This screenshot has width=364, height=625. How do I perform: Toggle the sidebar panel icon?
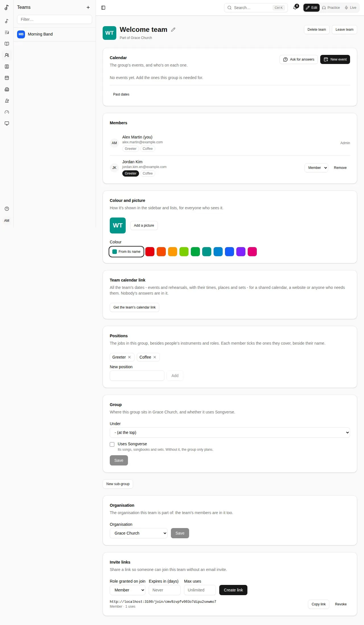(103, 8)
